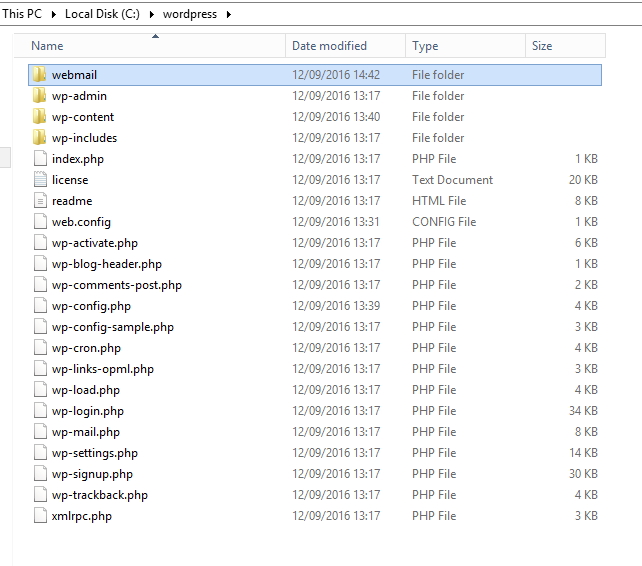The width and height of the screenshot is (642, 566).
Task: Click the wp-includes folder icon
Action: (x=39, y=138)
